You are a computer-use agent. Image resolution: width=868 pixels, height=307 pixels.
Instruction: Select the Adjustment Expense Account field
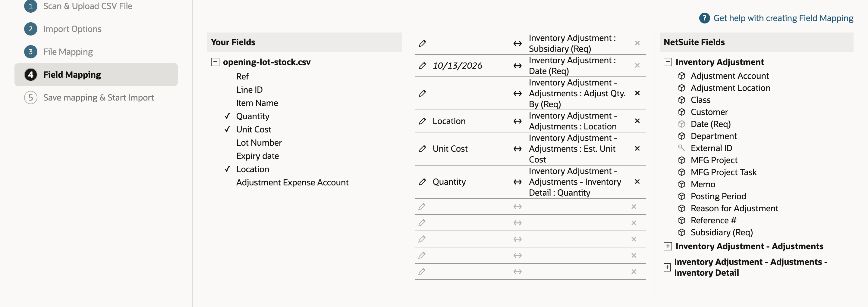pyautogui.click(x=292, y=182)
